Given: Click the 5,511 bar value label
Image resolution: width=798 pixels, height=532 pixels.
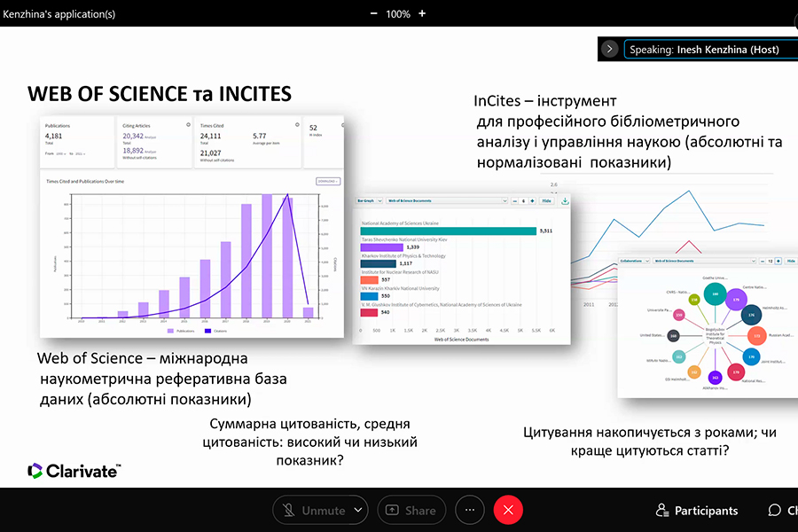Looking at the screenshot, I should (x=546, y=231).
